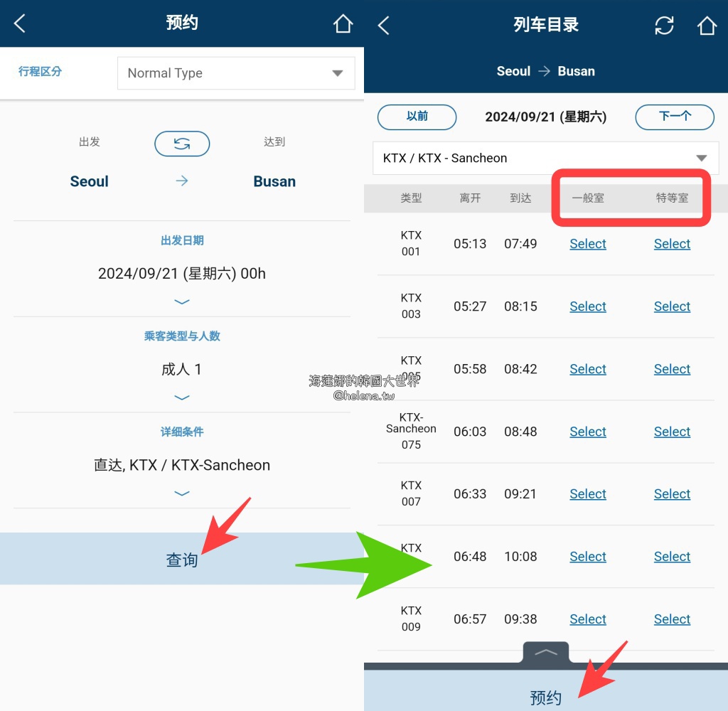Open the KTX / KTX - Sancheon train filter dropdown

click(x=545, y=158)
